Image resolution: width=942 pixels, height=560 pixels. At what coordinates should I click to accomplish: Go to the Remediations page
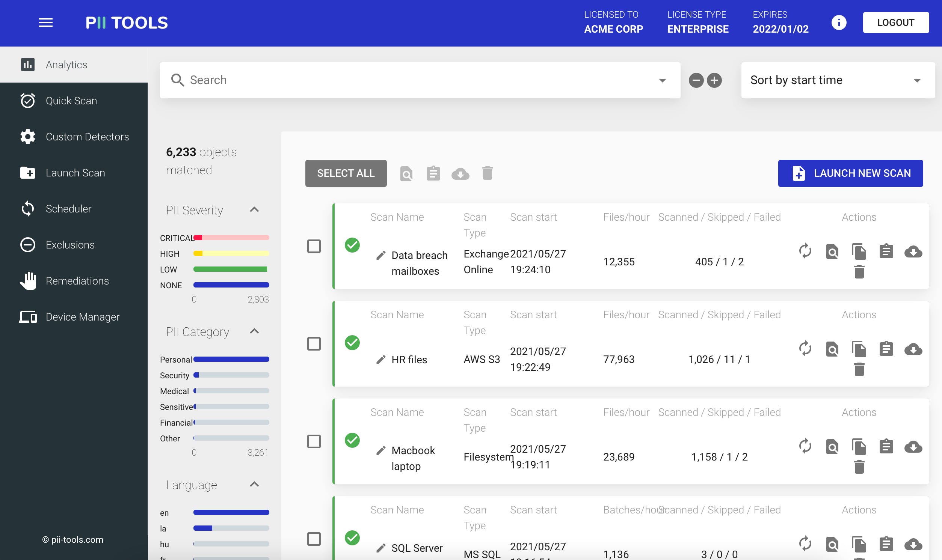tap(77, 281)
